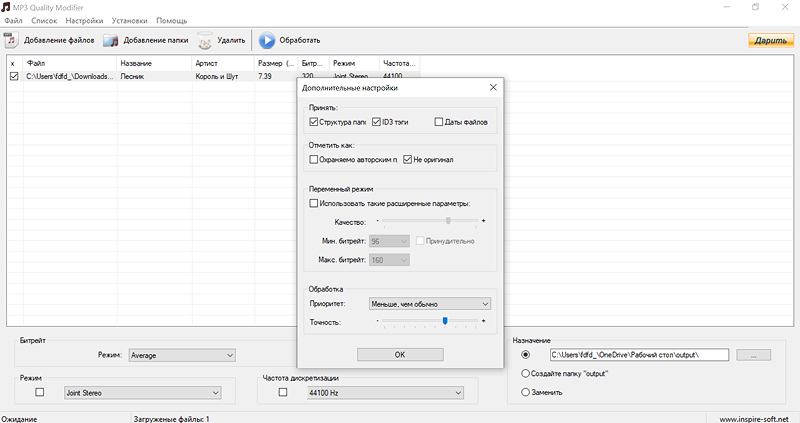Viewport: 800px width, 423px height.
Task: Enable Использовать такие расширенные параметры checkbox
Action: (x=315, y=203)
